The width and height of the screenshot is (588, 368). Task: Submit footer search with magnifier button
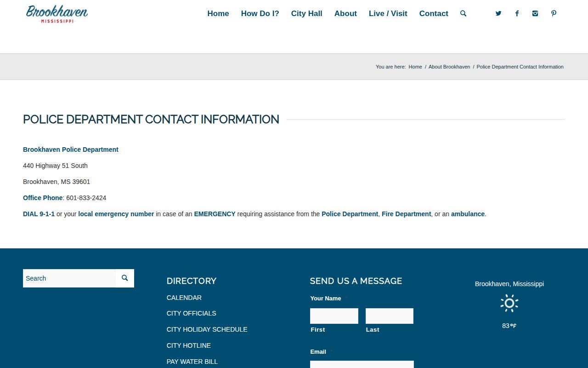(x=124, y=278)
